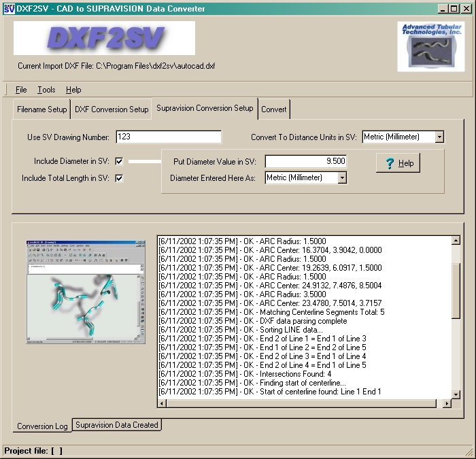Click the SV Drawing Number input field
Viewport: 476px width, 459px height.
pos(169,137)
